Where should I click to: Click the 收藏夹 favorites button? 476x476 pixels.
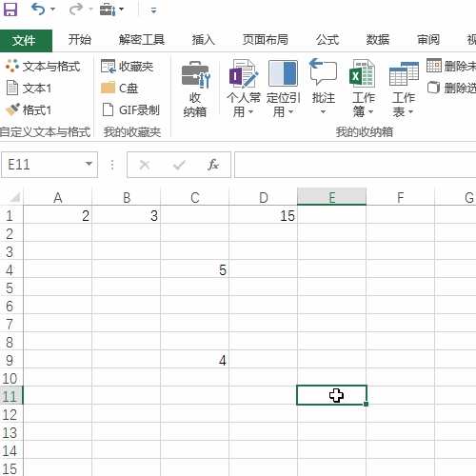(127, 66)
